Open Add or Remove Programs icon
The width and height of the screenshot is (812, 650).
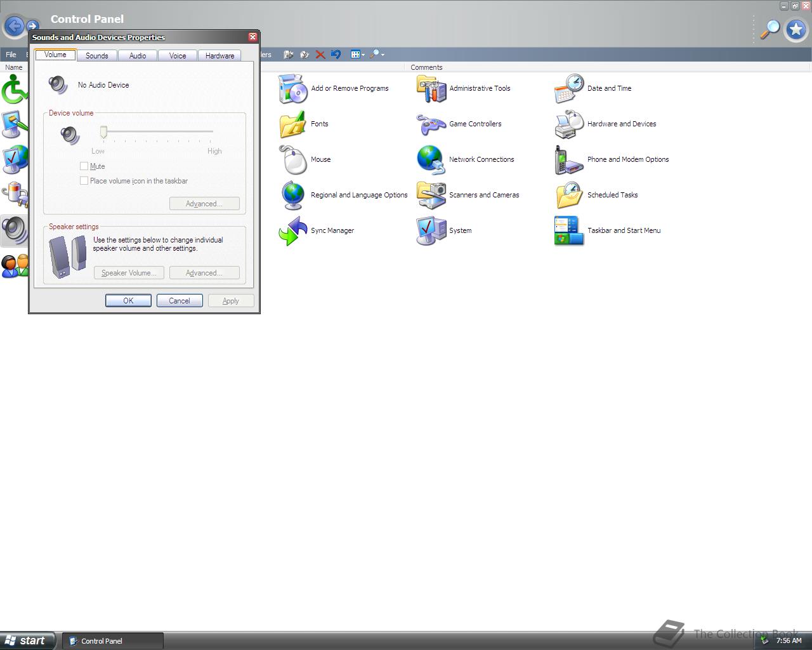pos(293,89)
